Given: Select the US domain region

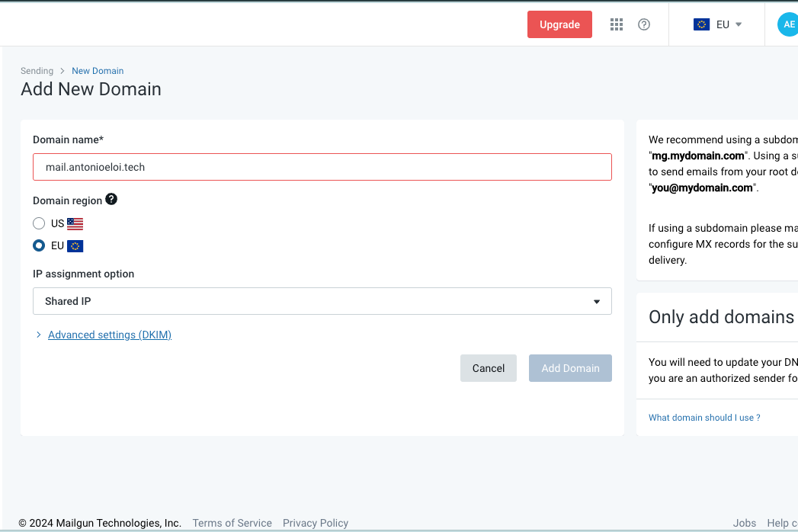Looking at the screenshot, I should [39, 223].
